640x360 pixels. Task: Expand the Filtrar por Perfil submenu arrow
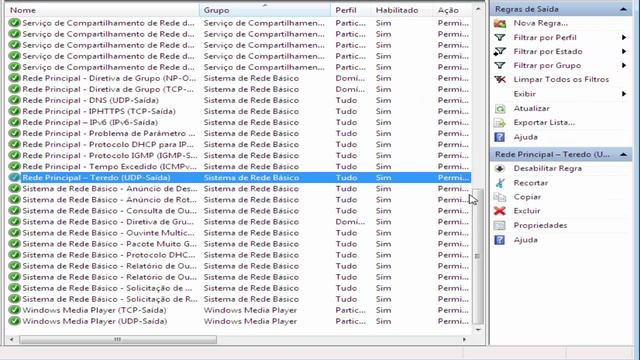point(624,38)
